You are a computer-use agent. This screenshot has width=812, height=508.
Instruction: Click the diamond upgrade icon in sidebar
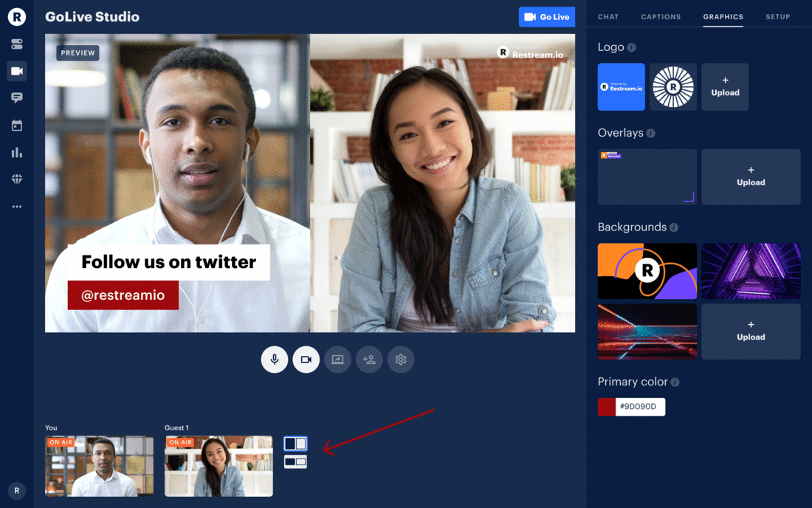(16, 179)
